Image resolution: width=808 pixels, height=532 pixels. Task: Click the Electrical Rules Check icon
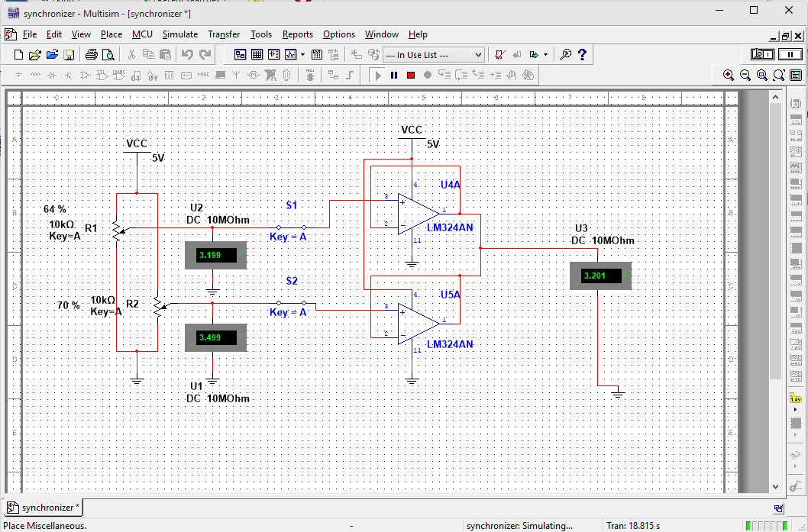[x=500, y=55]
